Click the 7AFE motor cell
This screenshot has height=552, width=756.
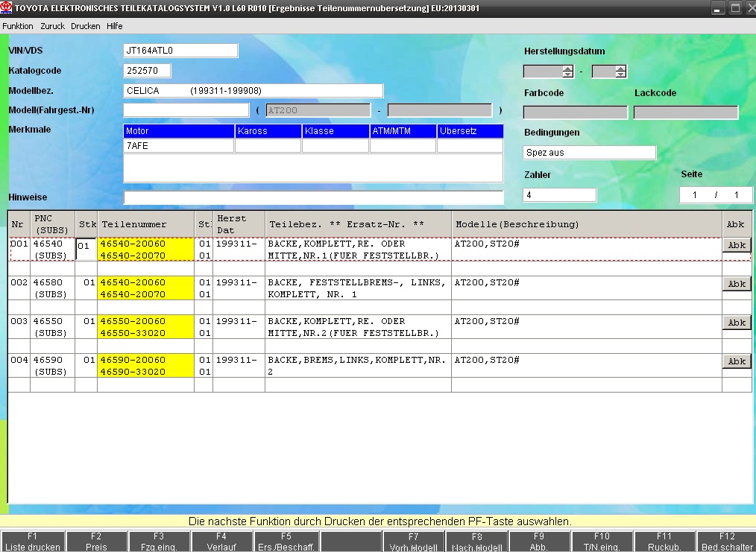178,146
